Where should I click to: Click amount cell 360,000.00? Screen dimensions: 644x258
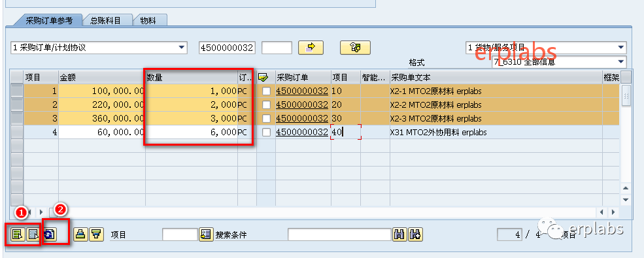[102, 118]
